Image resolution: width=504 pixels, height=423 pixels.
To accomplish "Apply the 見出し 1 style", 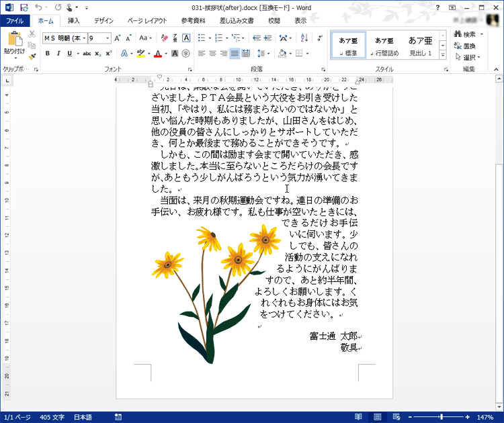I will (421, 46).
